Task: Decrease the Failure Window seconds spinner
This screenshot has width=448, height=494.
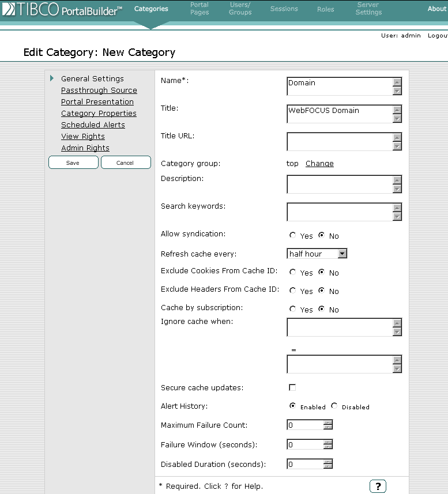Action: 328,447
